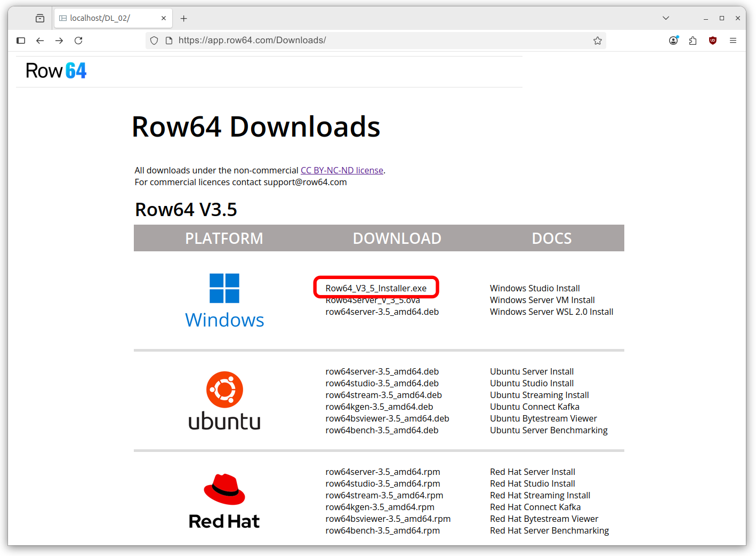This screenshot has height=556, width=756.
Task: Open a new tab with plus button
Action: pos(184,18)
